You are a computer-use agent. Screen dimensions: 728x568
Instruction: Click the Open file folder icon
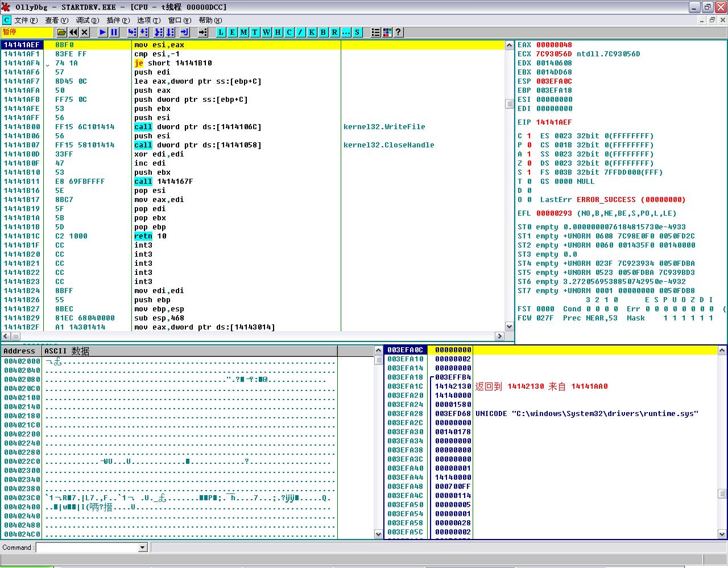tap(61, 32)
